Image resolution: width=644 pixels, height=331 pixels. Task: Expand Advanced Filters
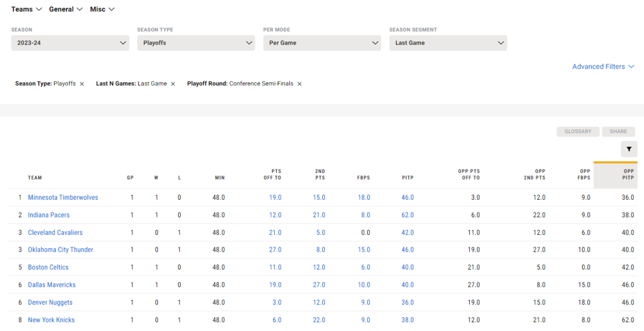pyautogui.click(x=603, y=67)
